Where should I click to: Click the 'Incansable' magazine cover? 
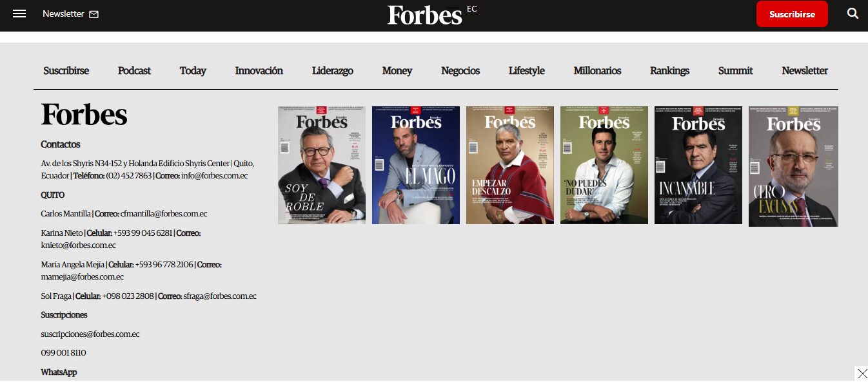pos(698,166)
